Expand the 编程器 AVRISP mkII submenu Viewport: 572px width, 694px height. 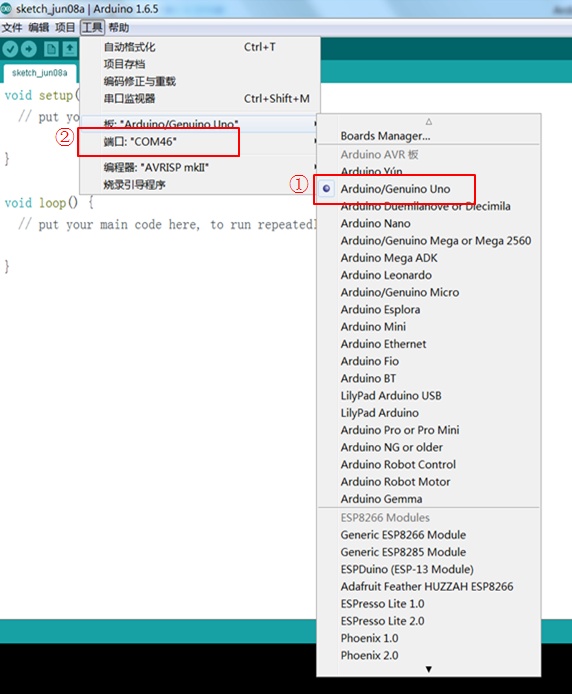200,168
